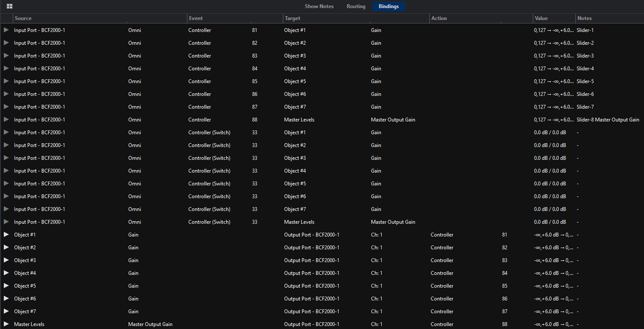Image resolution: width=644 pixels, height=329 pixels.
Task: Click triangle of Controller (Switch) Object #6 row
Action: point(6,196)
